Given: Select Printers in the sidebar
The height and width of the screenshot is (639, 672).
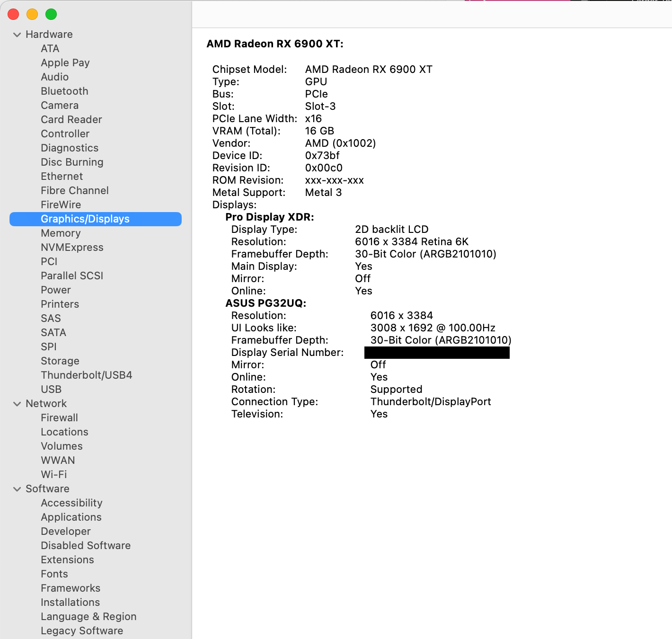Looking at the screenshot, I should pyautogui.click(x=60, y=304).
